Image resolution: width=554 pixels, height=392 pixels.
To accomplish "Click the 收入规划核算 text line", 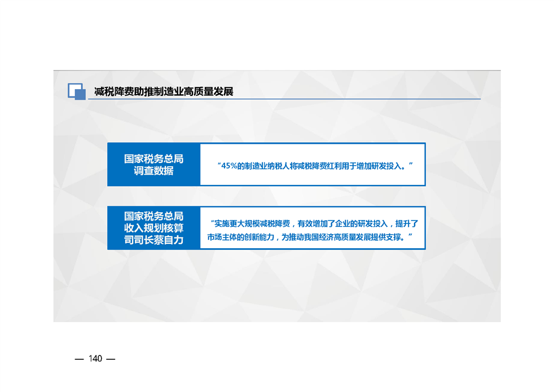I will [153, 228].
